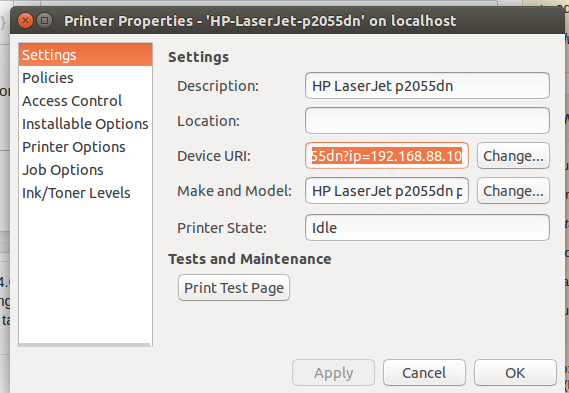The image size is (569, 393).
Task: Confirm with the OK button
Action: tap(515, 373)
